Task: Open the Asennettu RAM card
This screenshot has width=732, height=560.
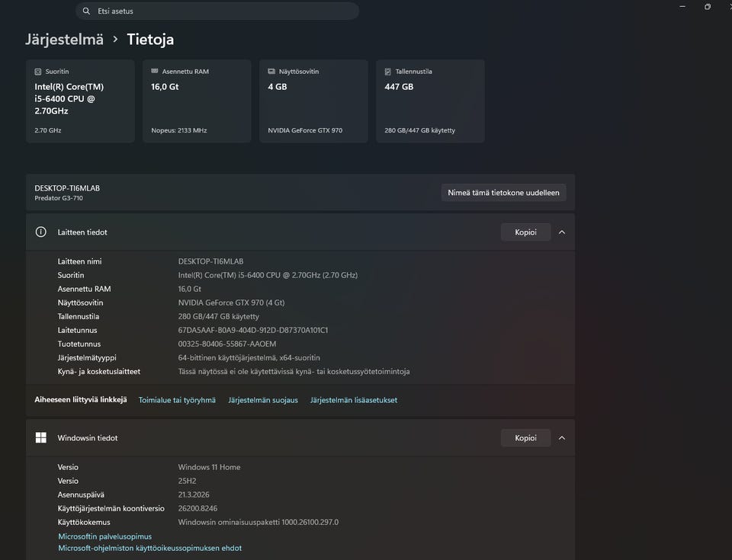Action: [x=197, y=101]
